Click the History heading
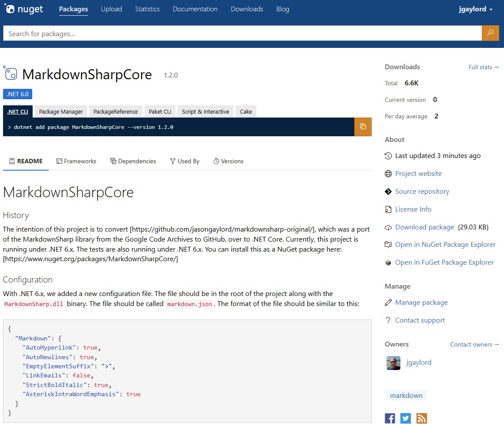 coord(16,215)
